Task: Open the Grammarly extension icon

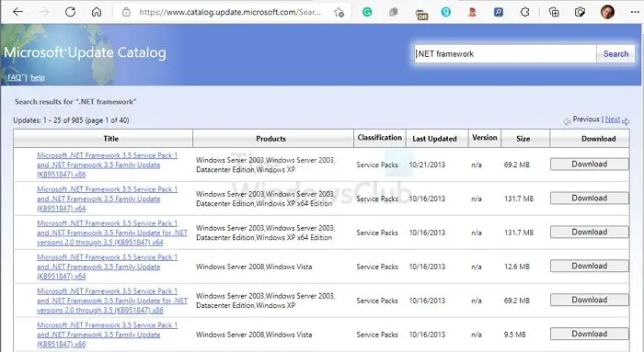Action: 367,12
